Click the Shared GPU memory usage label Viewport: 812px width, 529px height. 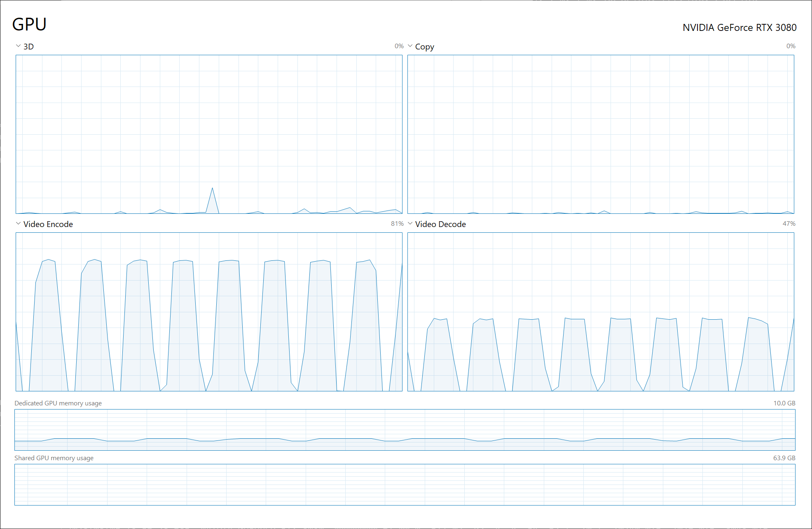click(54, 458)
